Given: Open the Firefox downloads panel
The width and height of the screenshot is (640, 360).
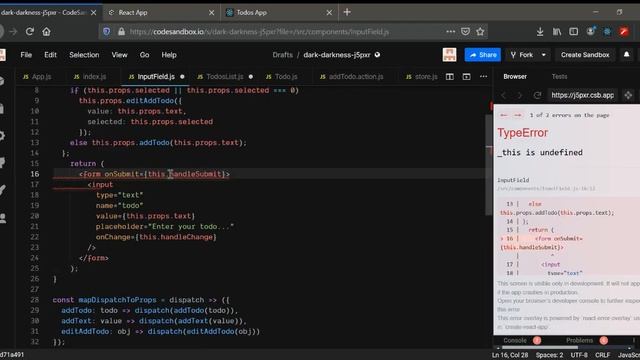Looking at the screenshot, I should click(x=540, y=31).
